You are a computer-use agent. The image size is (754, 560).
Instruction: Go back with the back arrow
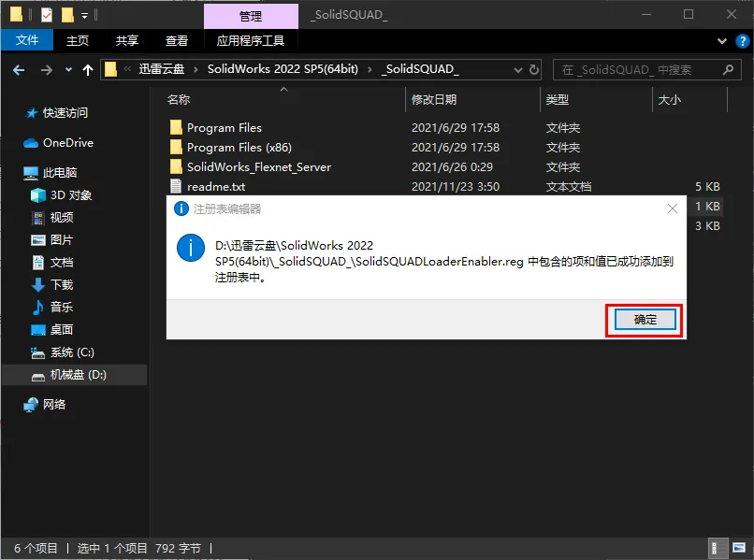pyautogui.click(x=19, y=70)
